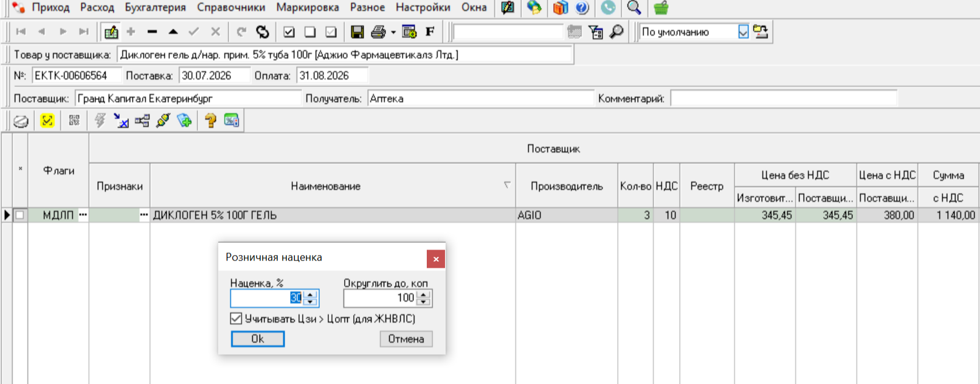Click the select all checked box icon
The image size is (980, 384).
[x=289, y=32]
